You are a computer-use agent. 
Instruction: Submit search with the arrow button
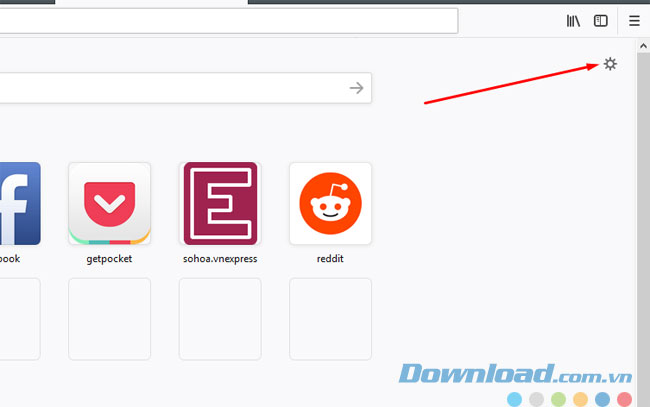point(357,88)
